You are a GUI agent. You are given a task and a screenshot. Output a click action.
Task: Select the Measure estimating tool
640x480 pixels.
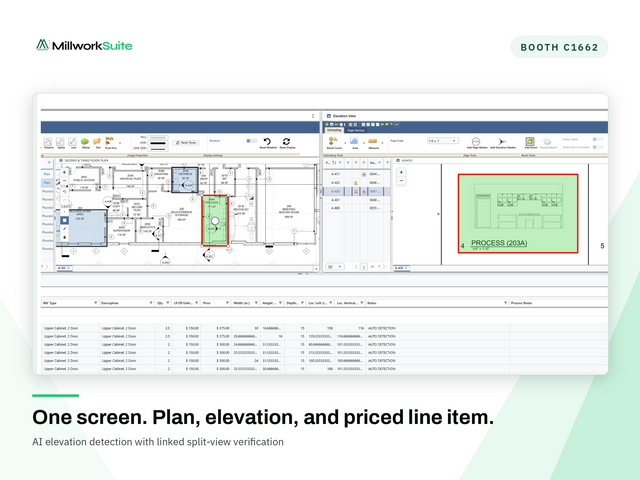click(x=373, y=141)
